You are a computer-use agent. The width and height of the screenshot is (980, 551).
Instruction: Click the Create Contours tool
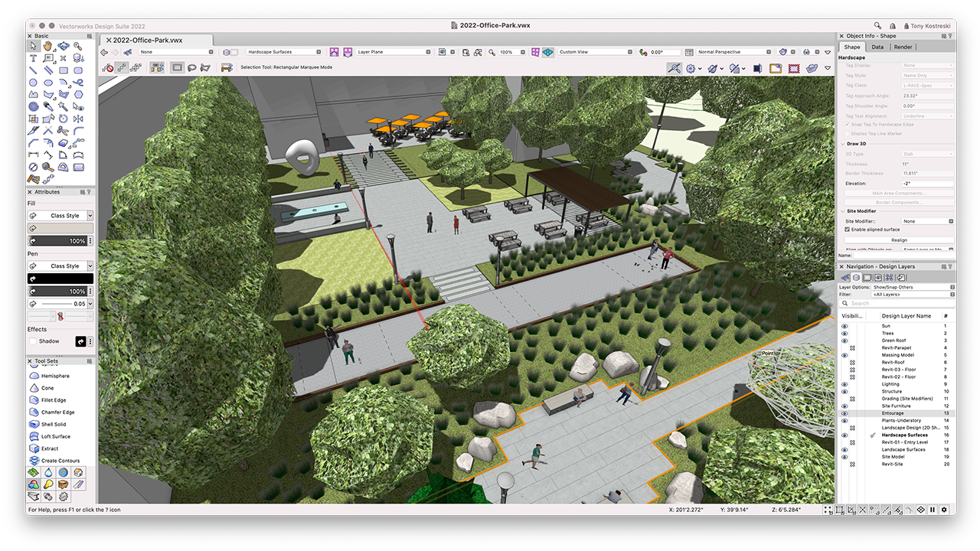pyautogui.click(x=59, y=461)
